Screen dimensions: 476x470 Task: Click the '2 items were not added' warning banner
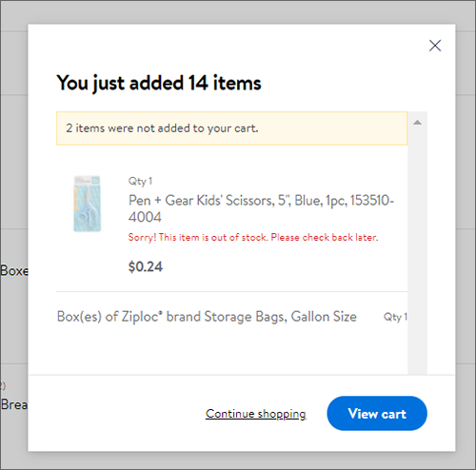231,128
